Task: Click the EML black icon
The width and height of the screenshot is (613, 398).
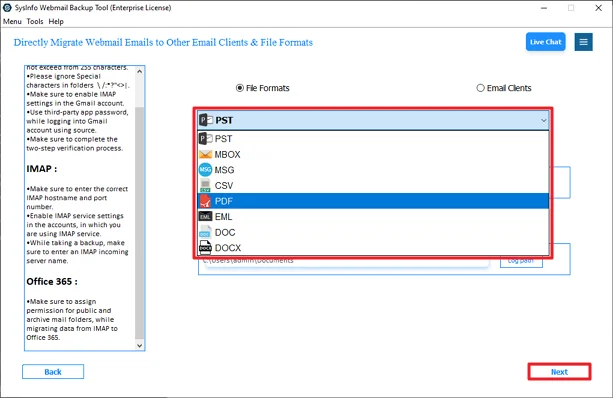Action: pos(205,217)
